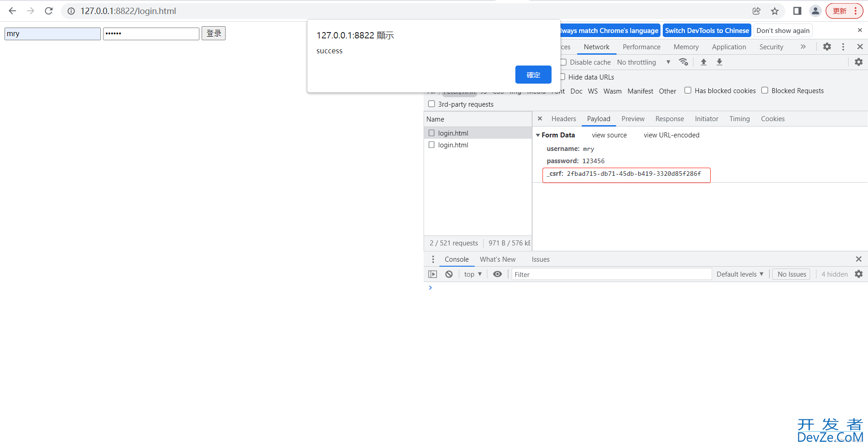The image size is (868, 447).
Task: Confirm the success alert dialog
Action: point(533,75)
